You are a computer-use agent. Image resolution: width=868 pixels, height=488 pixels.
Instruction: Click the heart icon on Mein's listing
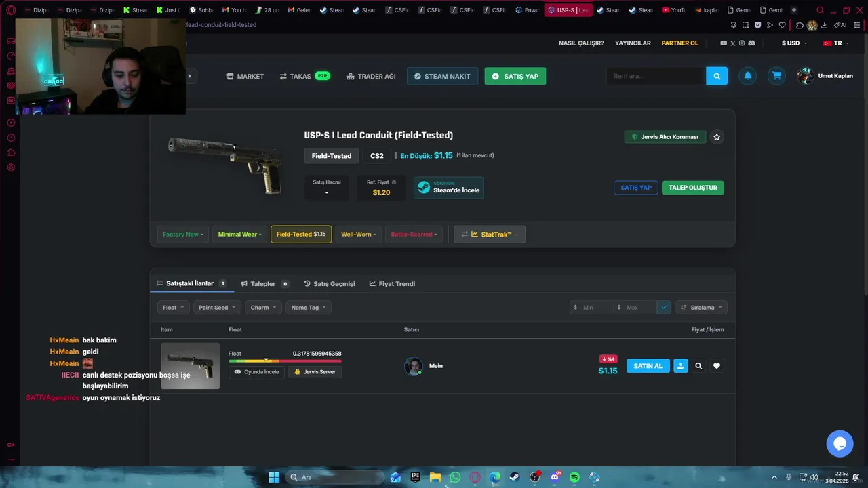tap(717, 366)
